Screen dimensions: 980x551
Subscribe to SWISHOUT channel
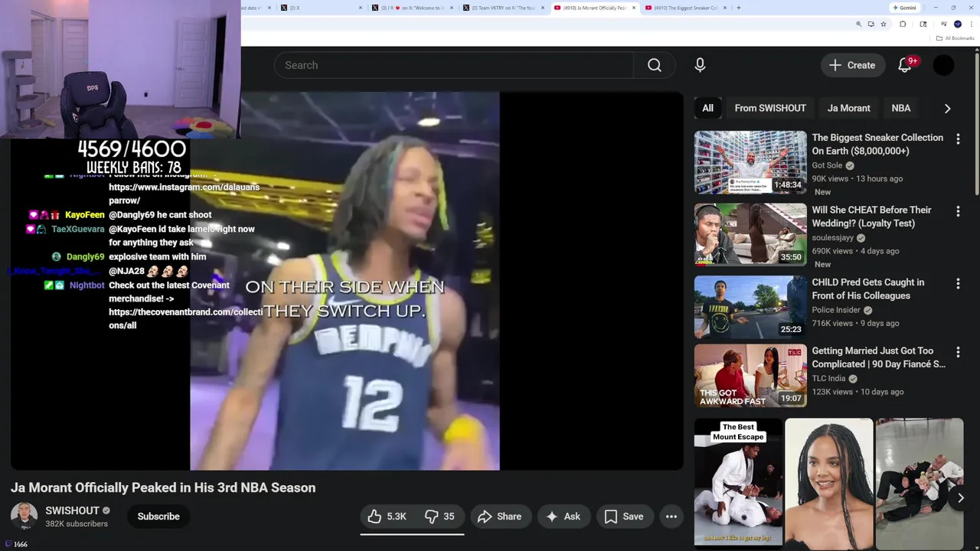pos(158,517)
